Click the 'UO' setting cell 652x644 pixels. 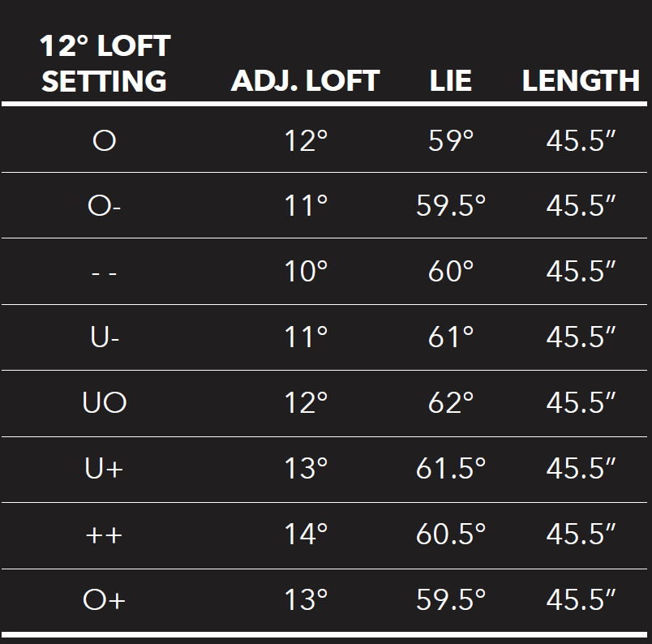pos(105,403)
